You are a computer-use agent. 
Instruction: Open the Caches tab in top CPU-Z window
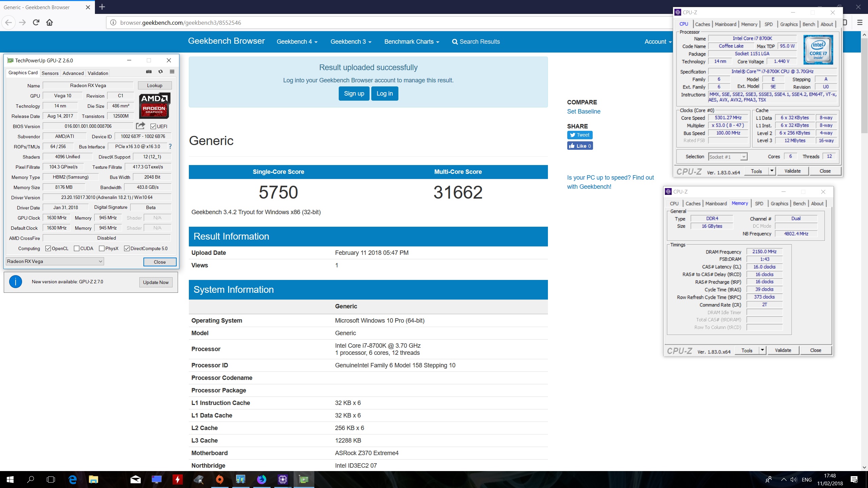point(702,24)
